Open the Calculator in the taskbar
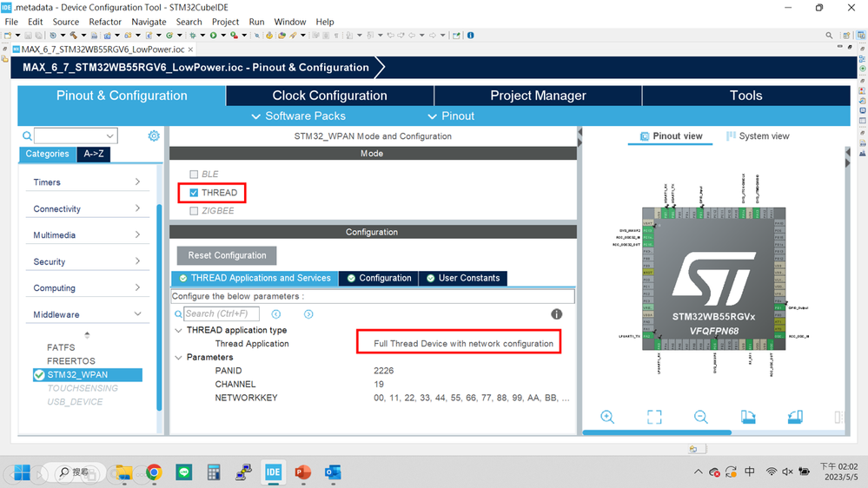Screen dimensions: 868x488 pos(214,472)
